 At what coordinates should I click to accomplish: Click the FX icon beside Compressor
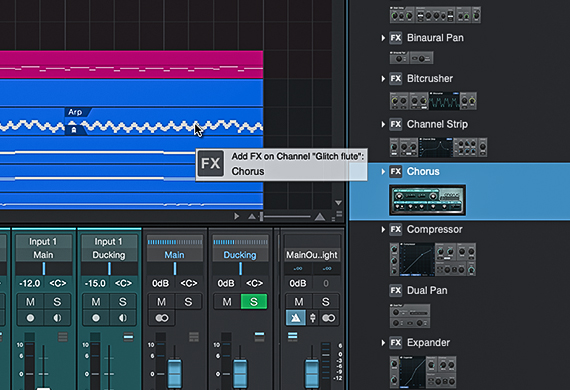pos(396,229)
